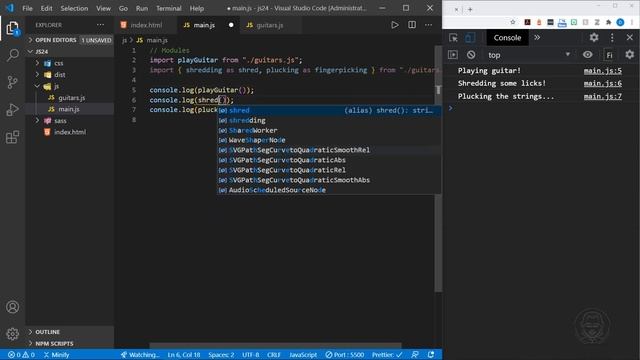Select the Console tab in DevTools

point(507,38)
